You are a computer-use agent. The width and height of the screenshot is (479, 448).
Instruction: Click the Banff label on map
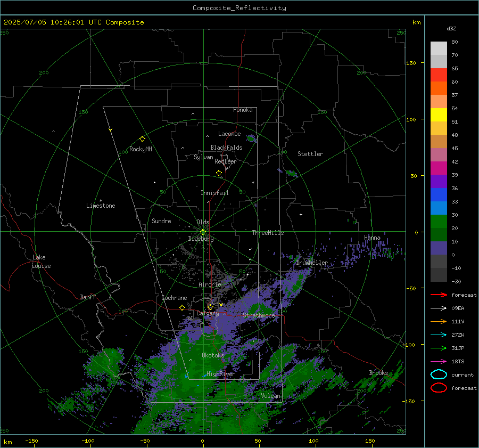[88, 297]
